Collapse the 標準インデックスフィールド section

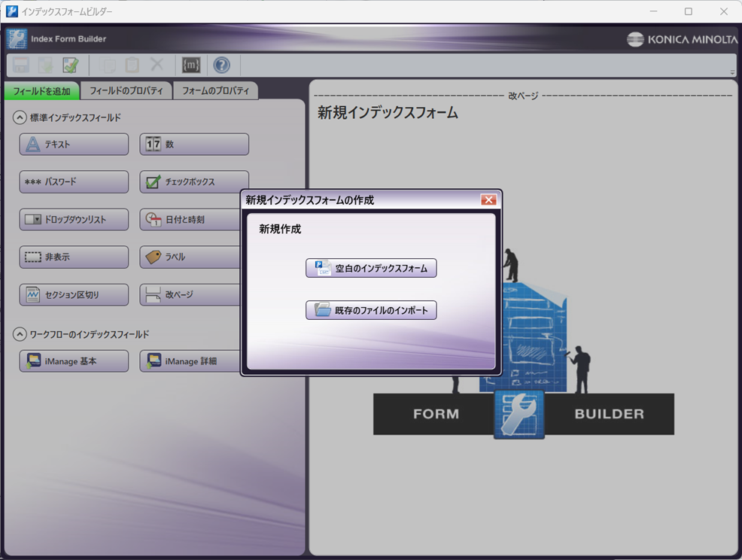click(20, 117)
